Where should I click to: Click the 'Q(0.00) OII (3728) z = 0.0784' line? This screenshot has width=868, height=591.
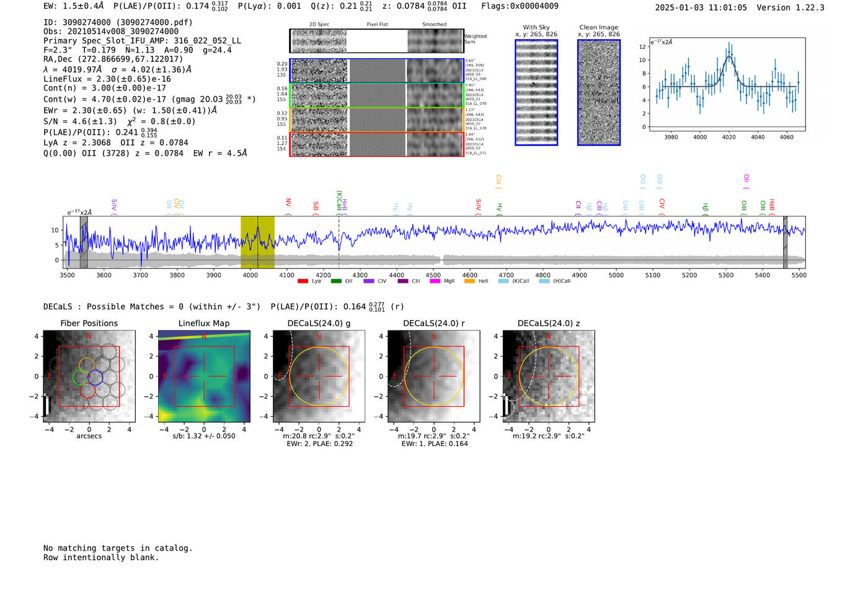145,153
